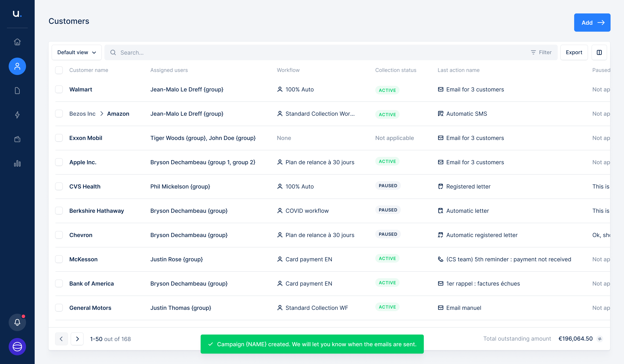Open the notifications bell icon
The image size is (624, 364).
(x=17, y=322)
